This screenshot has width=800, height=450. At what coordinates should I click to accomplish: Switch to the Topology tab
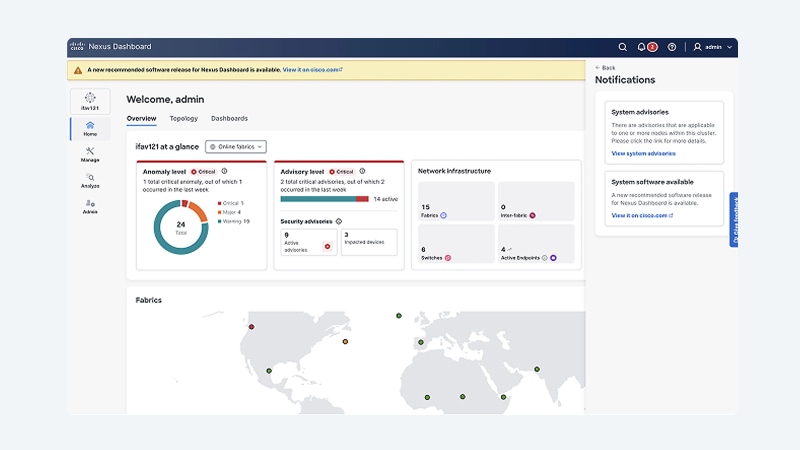point(184,118)
